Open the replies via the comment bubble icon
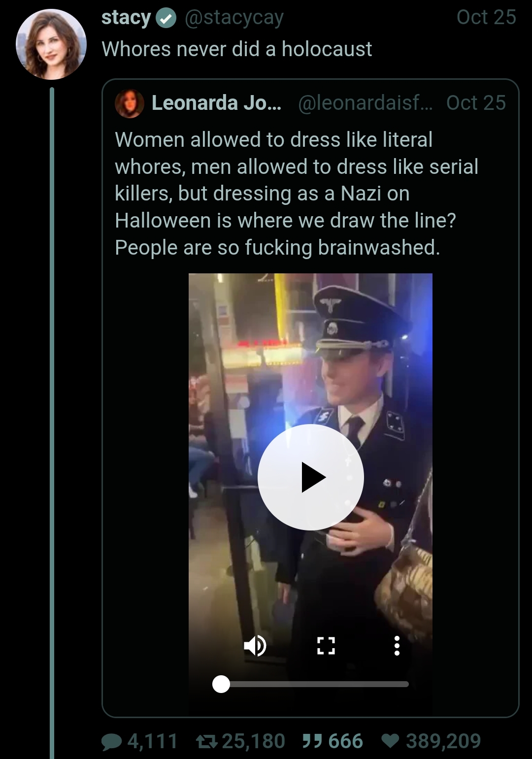The width and height of the screenshot is (532, 759). click(112, 741)
